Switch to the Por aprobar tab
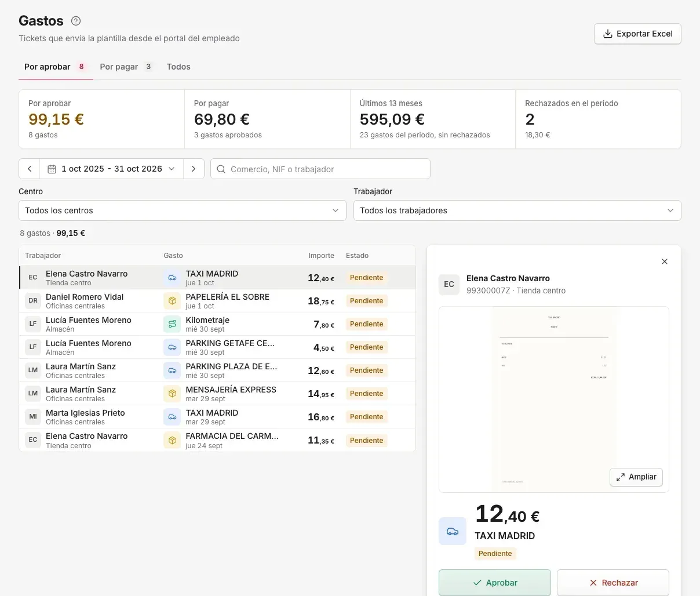The image size is (700, 596). click(x=56, y=67)
